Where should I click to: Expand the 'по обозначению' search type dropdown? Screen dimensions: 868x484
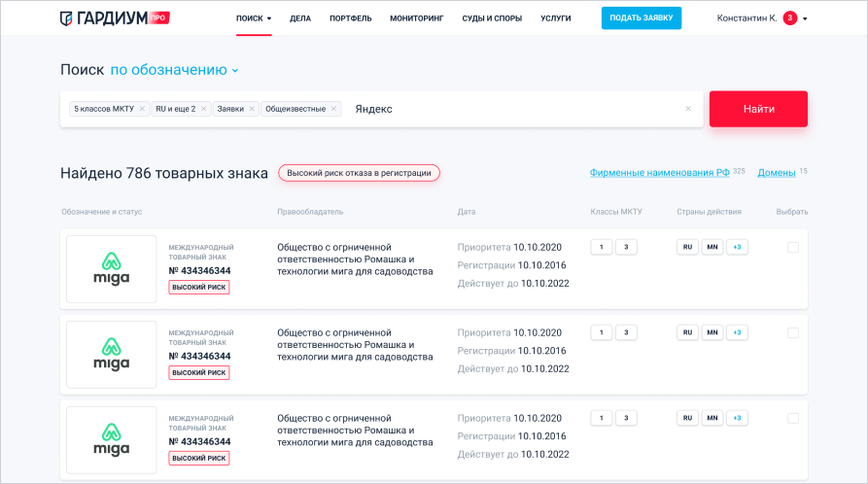point(174,70)
